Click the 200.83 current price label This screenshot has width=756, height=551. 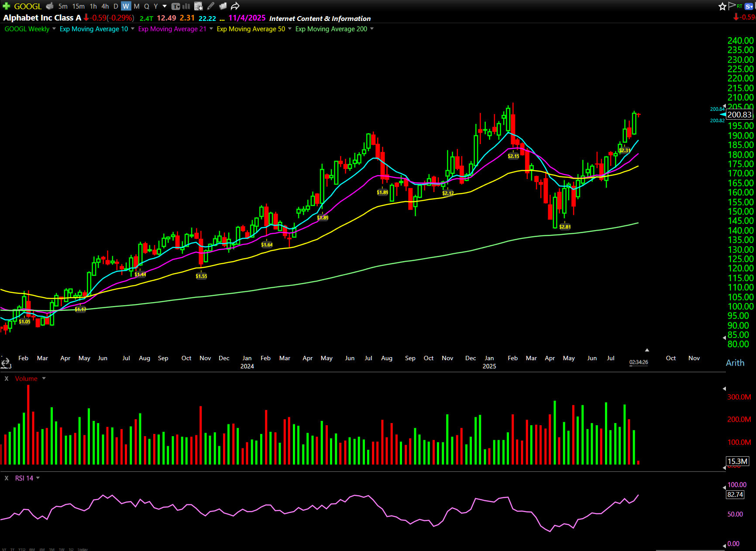click(739, 115)
